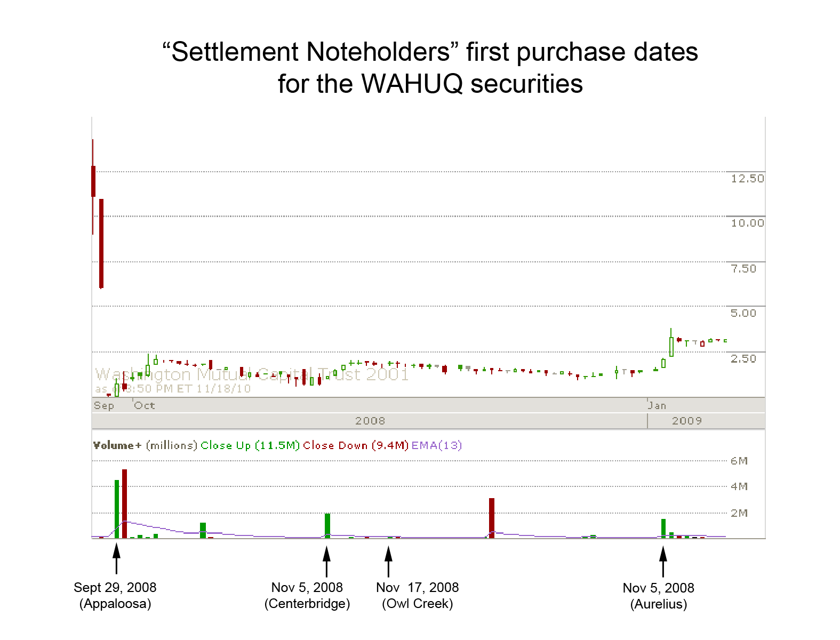The height and width of the screenshot is (640, 840).
Task: Click the "Sept 29, 2008 (Appaloosa)" caption
Action: [115, 595]
